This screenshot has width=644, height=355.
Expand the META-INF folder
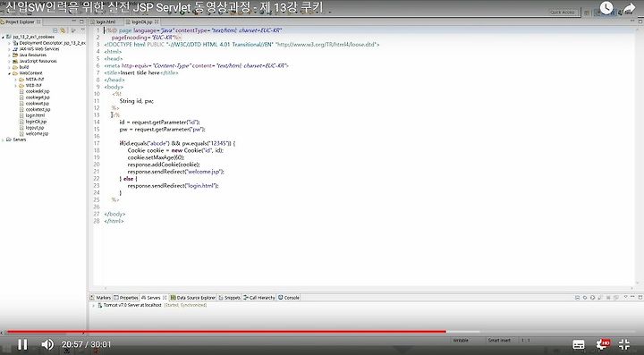point(15,80)
